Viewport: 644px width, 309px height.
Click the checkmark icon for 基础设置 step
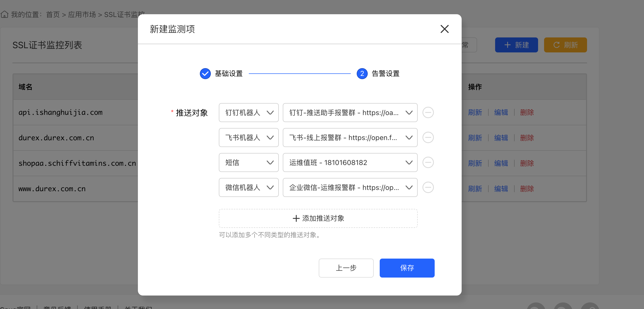pyautogui.click(x=205, y=74)
